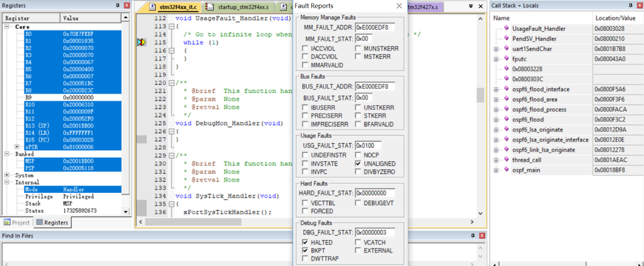
Task: Expand the xPSR register node
Action: tap(17, 147)
